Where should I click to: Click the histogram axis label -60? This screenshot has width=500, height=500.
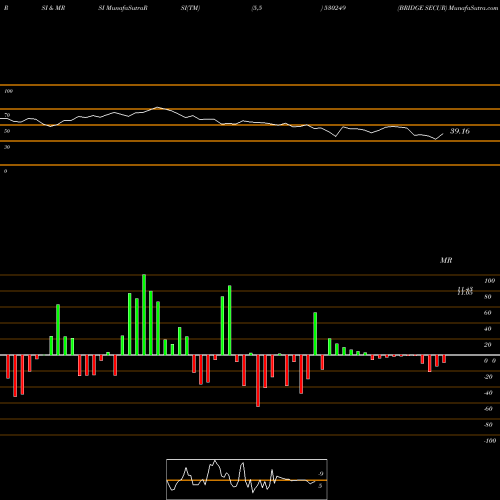488,409
